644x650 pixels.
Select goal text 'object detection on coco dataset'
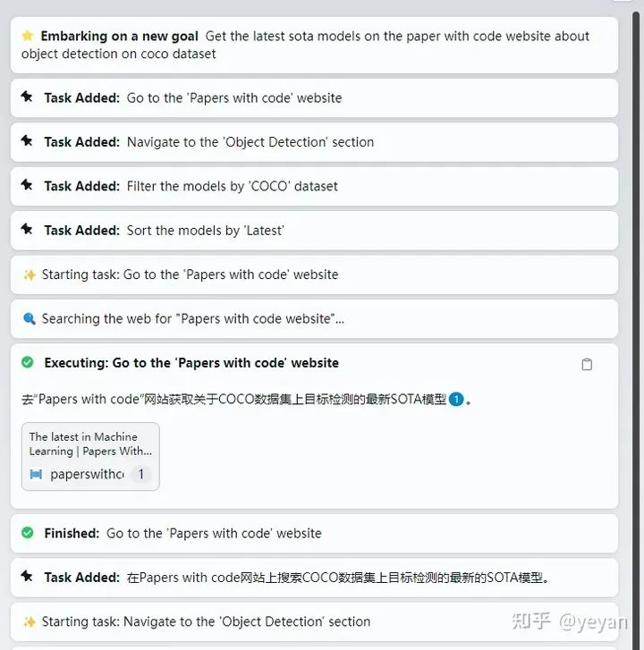point(119,54)
